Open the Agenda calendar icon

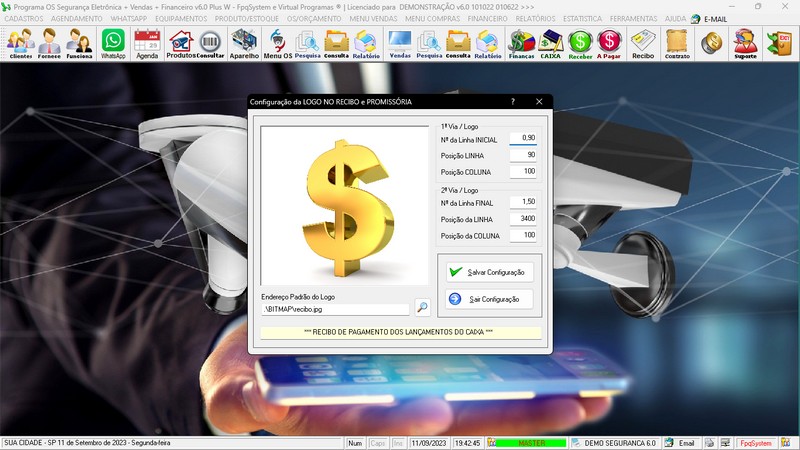(x=147, y=43)
